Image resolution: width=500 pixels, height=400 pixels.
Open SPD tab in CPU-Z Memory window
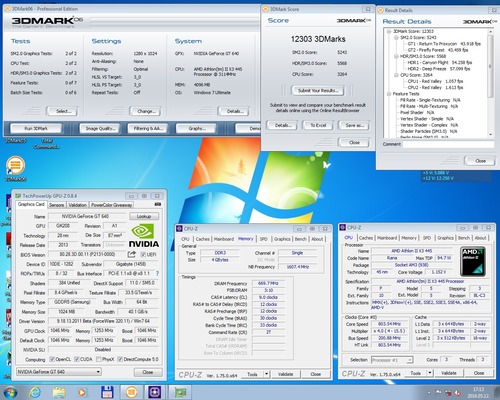tap(264, 239)
